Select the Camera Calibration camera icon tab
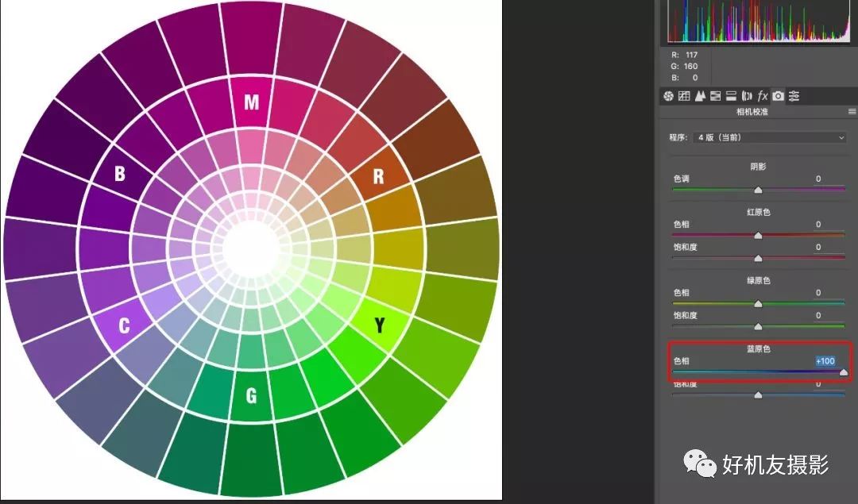Screen dimensions: 858x504 pos(778,96)
